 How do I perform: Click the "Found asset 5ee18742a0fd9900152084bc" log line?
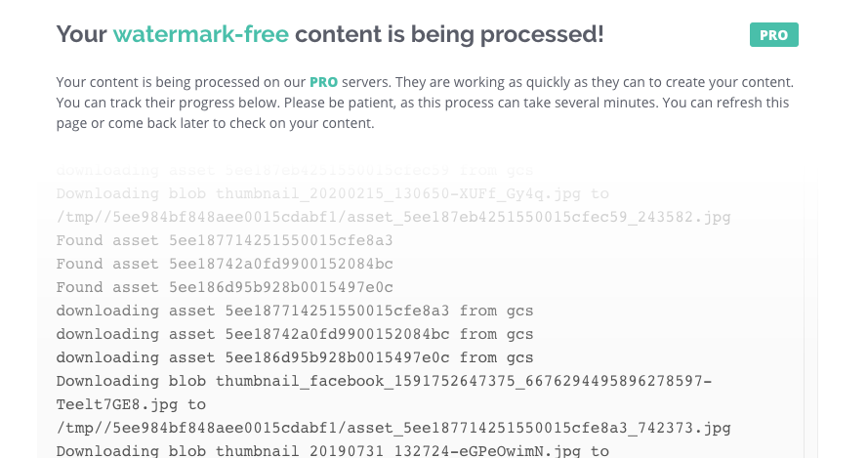tap(225, 264)
